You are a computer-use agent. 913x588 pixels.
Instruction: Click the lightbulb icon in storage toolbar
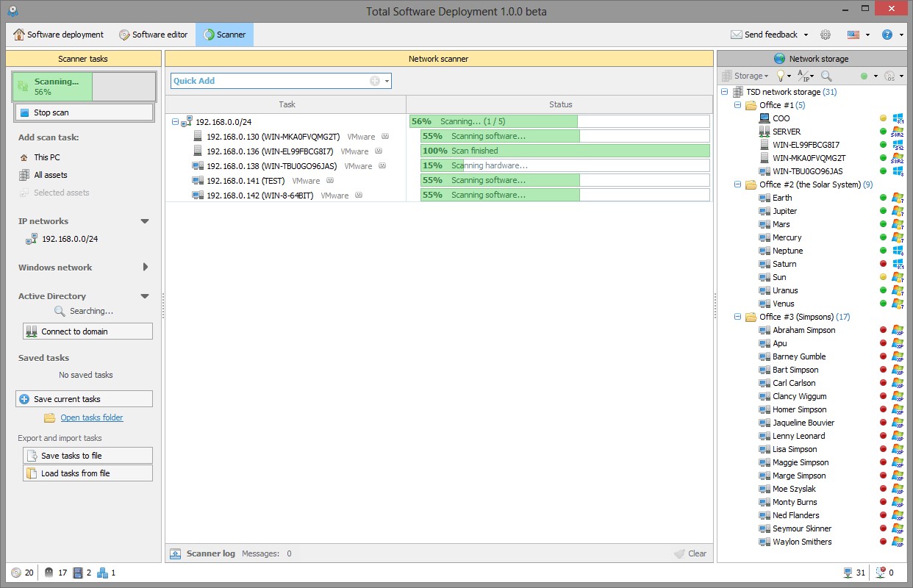click(x=780, y=76)
